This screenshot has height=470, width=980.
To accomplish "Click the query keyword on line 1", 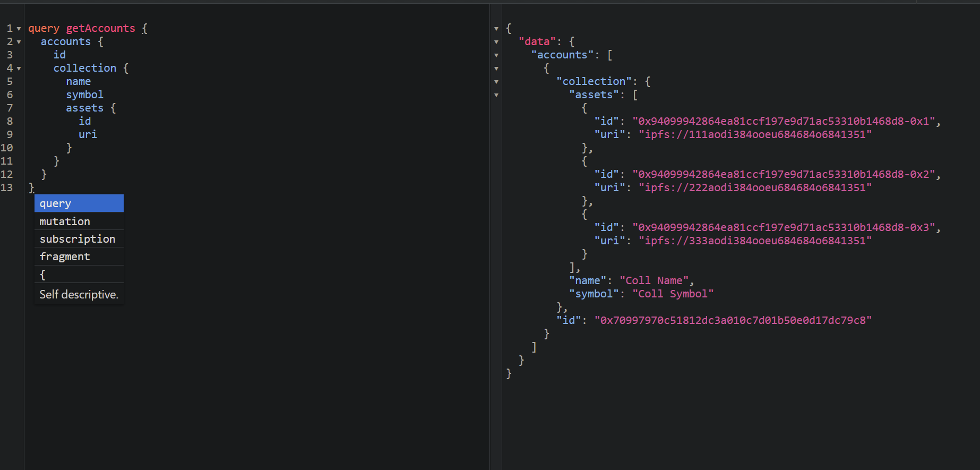I will [x=44, y=28].
